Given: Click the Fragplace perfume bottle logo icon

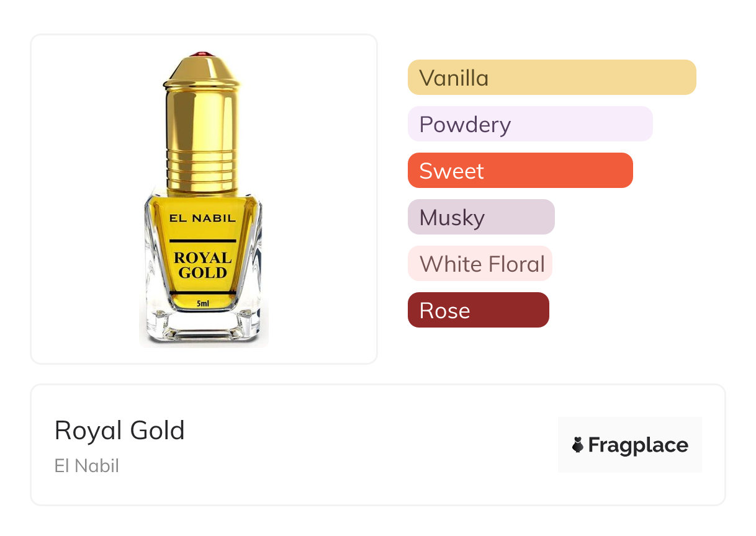Looking at the screenshot, I should 578,445.
